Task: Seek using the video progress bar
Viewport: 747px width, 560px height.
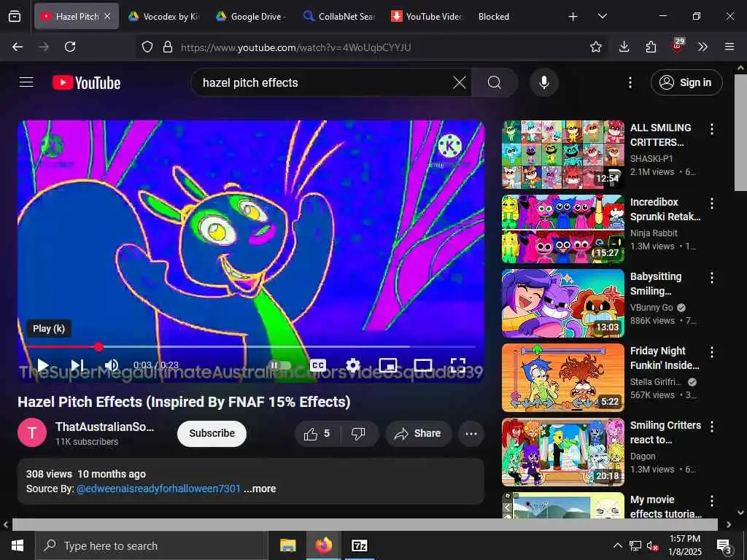Action: point(252,346)
